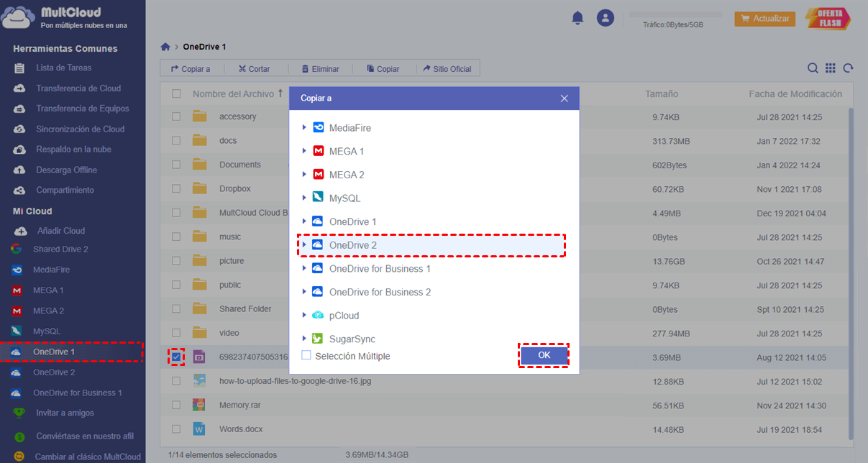Check the Documents folder checkbox
The image size is (868, 463).
176,165
